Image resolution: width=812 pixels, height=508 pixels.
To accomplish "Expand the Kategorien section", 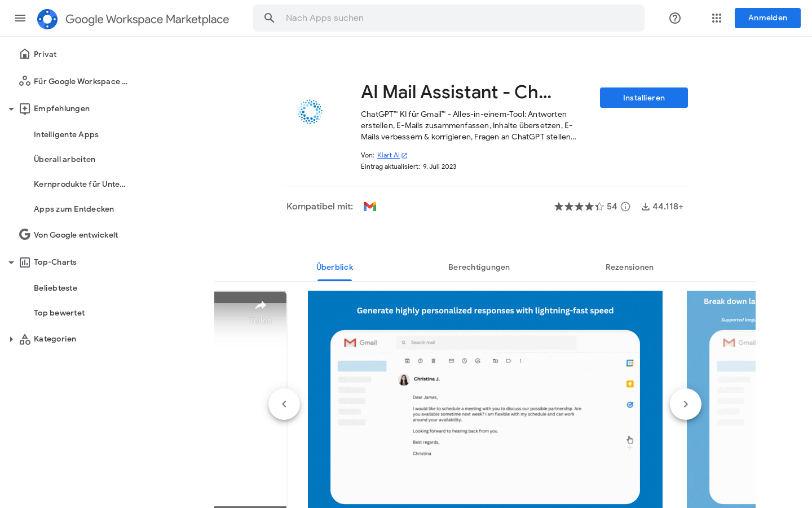I will pyautogui.click(x=11, y=339).
